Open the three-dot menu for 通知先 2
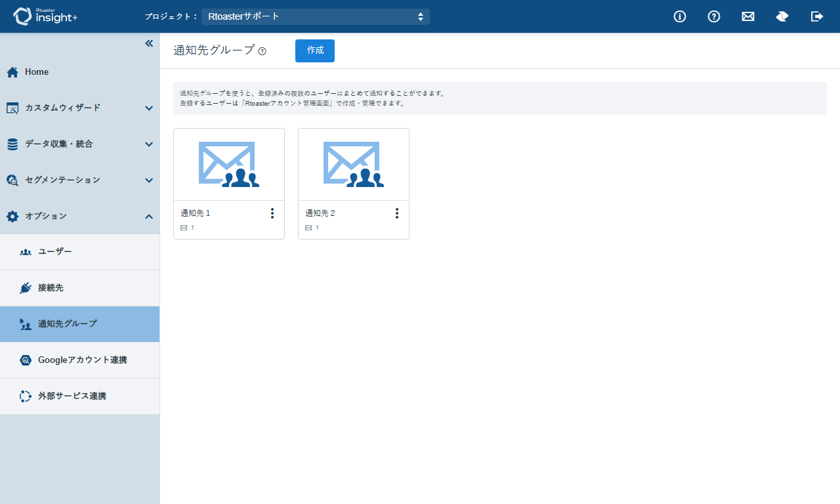Screen dimensions: 840x504 pyautogui.click(x=397, y=213)
